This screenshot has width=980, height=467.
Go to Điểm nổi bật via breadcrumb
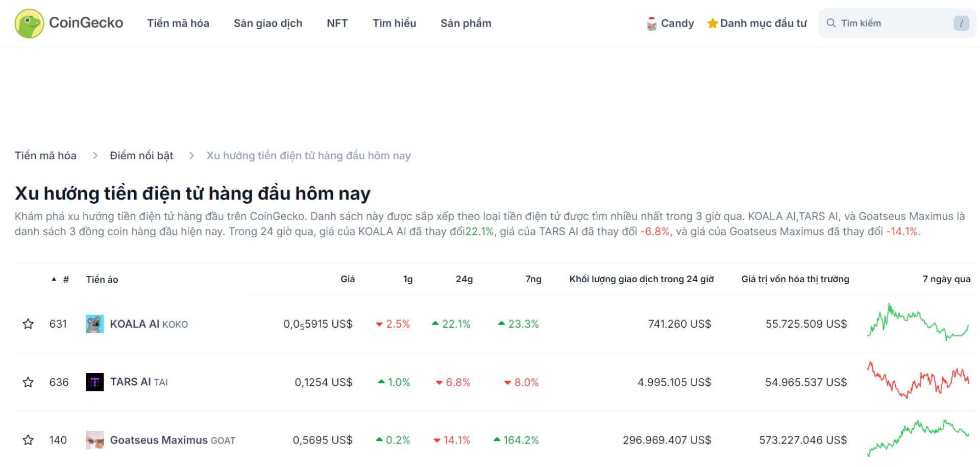click(x=141, y=155)
